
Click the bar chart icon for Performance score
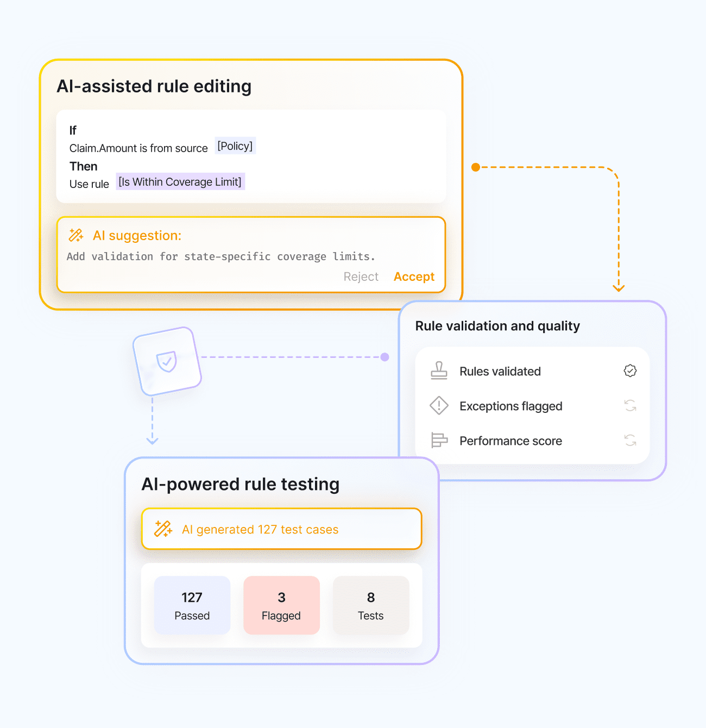pos(439,440)
